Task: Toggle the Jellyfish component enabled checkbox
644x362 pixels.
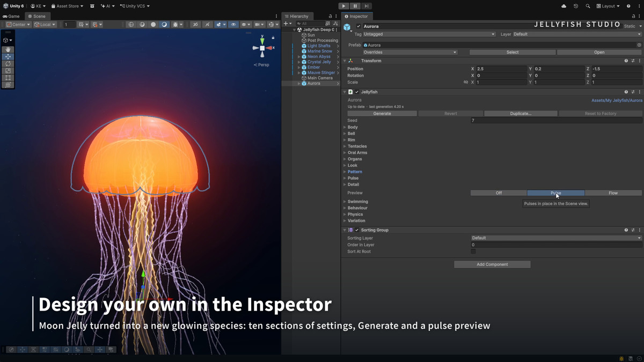Action: (x=357, y=92)
